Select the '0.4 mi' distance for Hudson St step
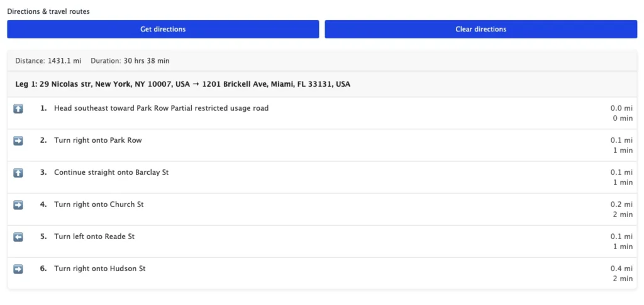 pyautogui.click(x=621, y=269)
